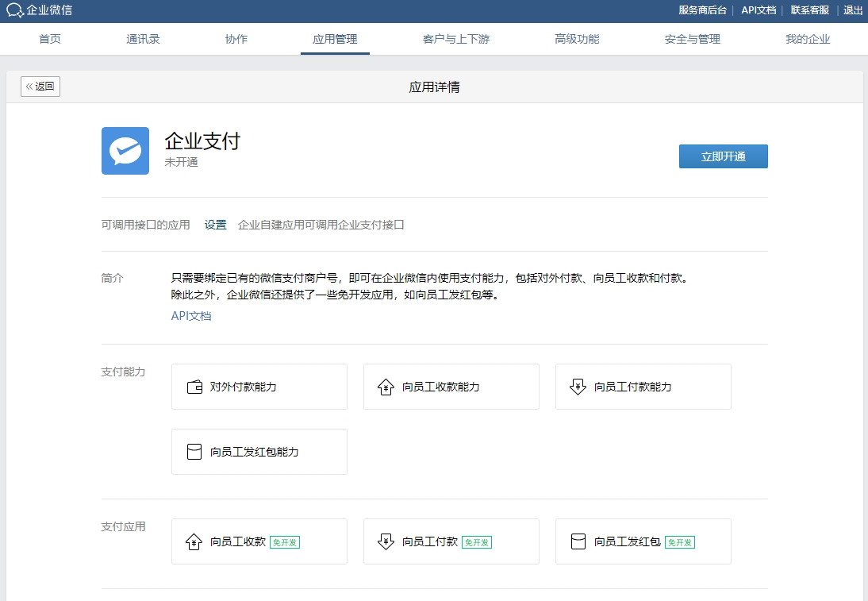Screen dimensions: 868x601
Task: Click the intro line starting with 除此之外
Action: tap(336, 295)
